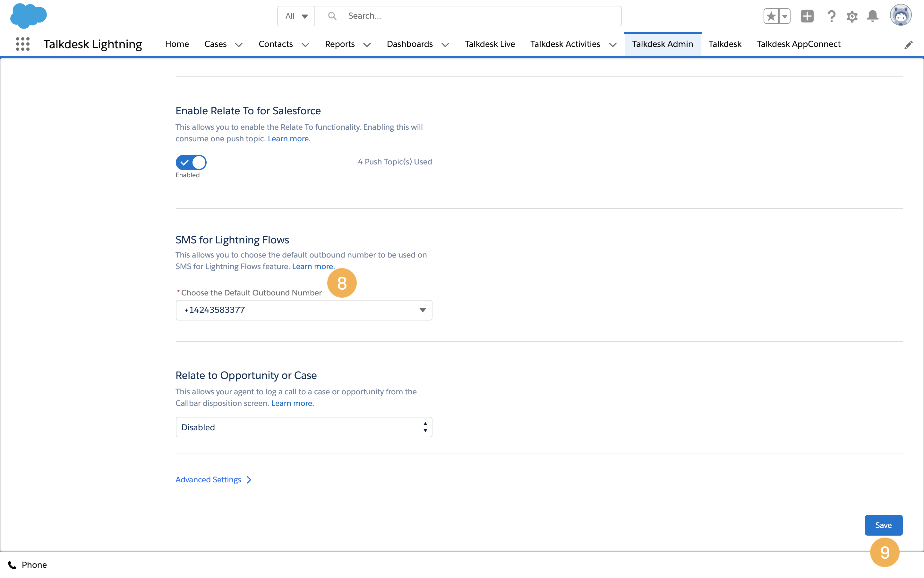Click Learn more under Enable Relate To
Screen dimensions: 924x578
(x=289, y=139)
